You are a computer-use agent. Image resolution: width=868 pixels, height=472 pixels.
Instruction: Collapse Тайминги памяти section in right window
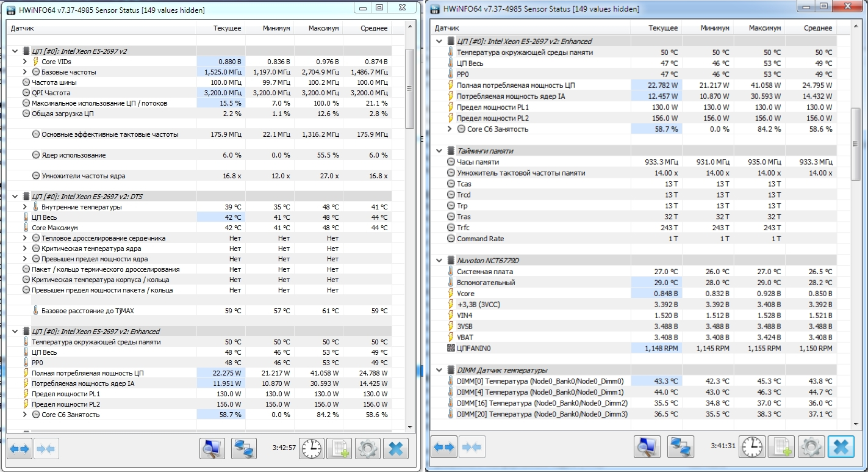coord(439,150)
